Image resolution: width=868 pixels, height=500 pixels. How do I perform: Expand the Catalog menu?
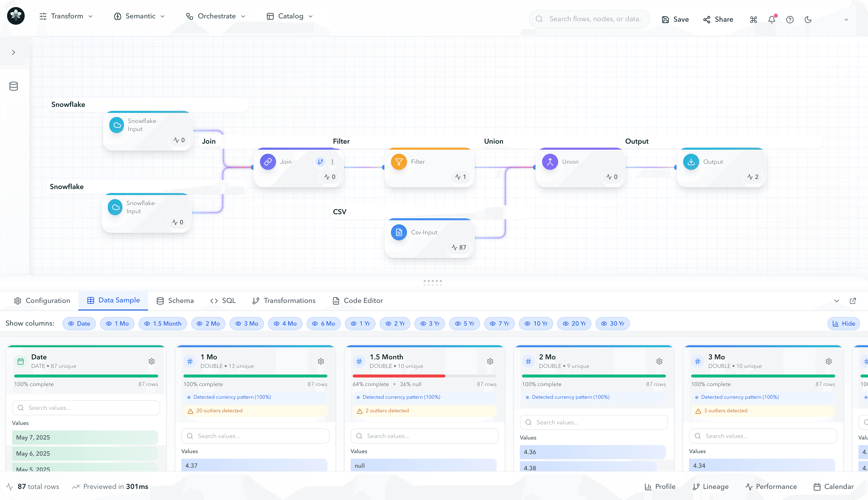tap(290, 16)
